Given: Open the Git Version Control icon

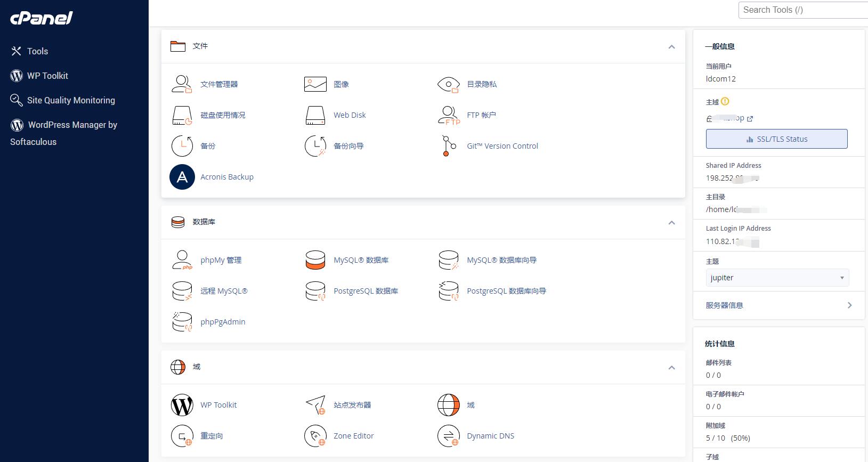Looking at the screenshot, I should click(449, 146).
